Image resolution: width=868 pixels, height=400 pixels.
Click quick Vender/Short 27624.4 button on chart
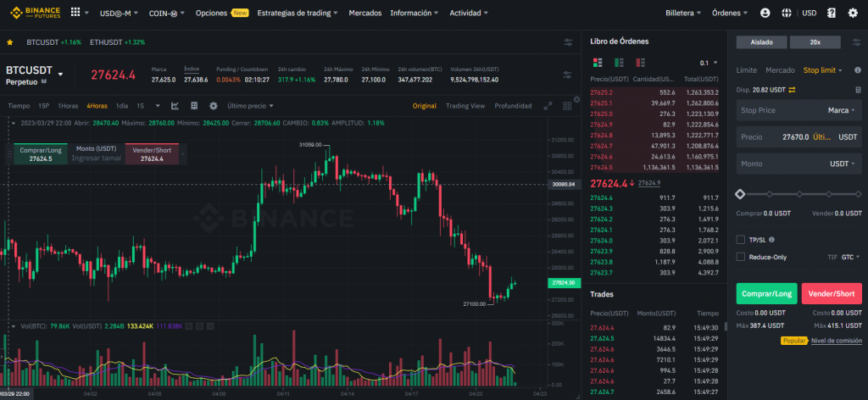pos(152,154)
